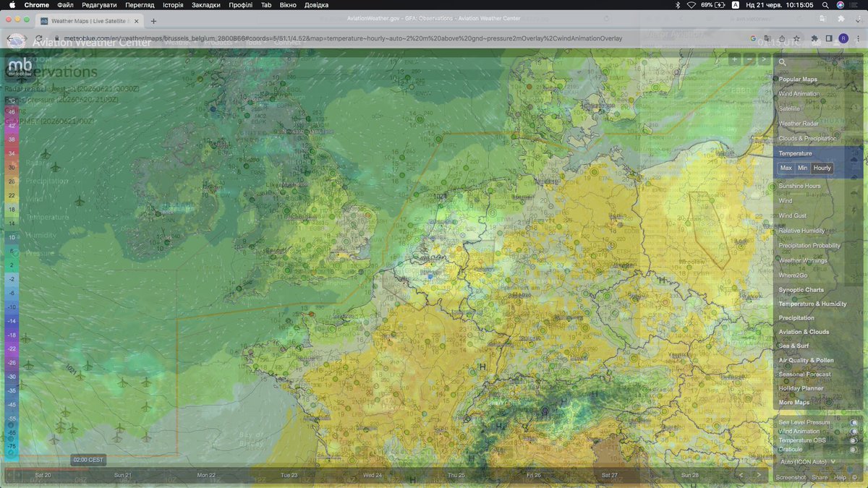Jump timeline to Fri 26

(x=533, y=475)
